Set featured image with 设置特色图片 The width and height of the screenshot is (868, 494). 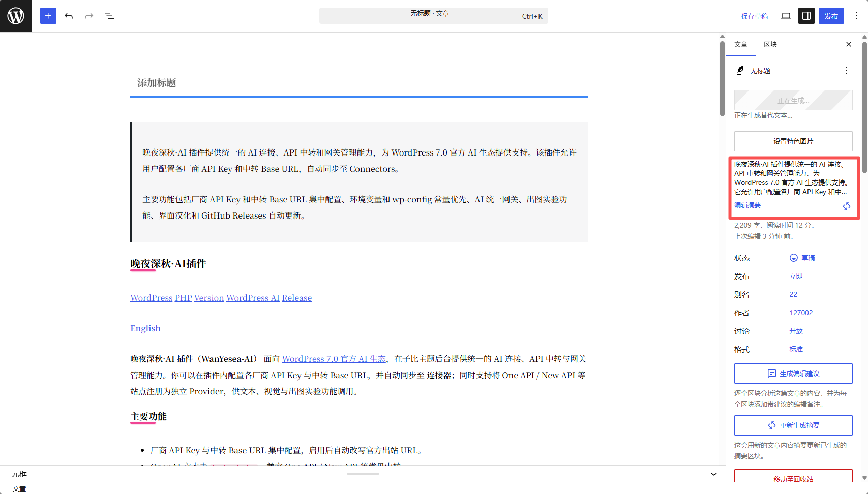pyautogui.click(x=793, y=141)
